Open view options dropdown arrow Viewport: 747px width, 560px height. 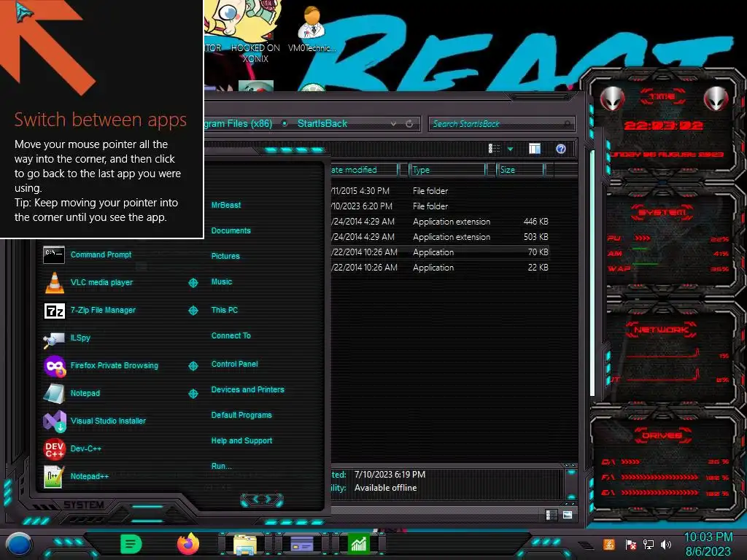(510, 149)
